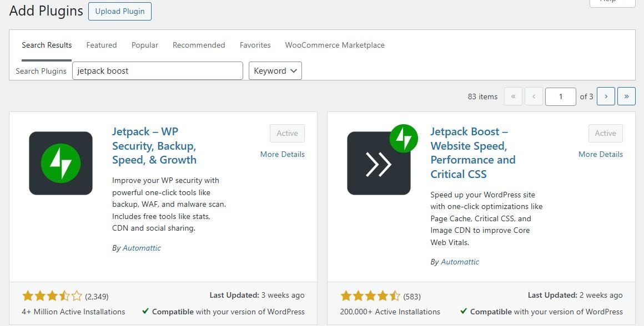644x326 pixels.
Task: Click the Active state button on Jetpack Boost
Action: 605,133
